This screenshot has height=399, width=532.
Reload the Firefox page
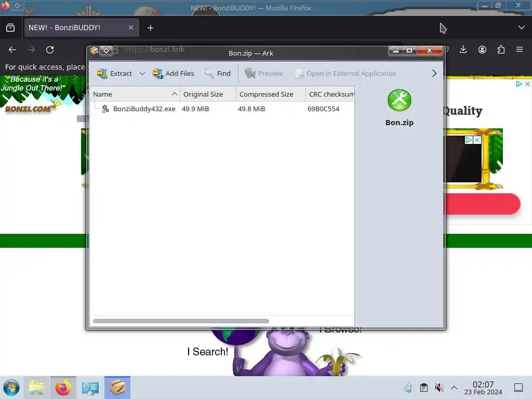[50, 50]
